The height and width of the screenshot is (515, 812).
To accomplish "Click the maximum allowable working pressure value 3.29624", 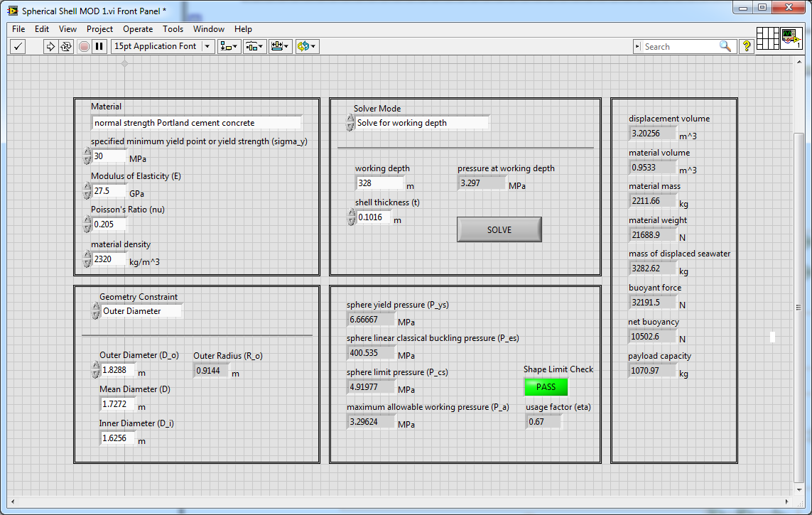I will 371,422.
